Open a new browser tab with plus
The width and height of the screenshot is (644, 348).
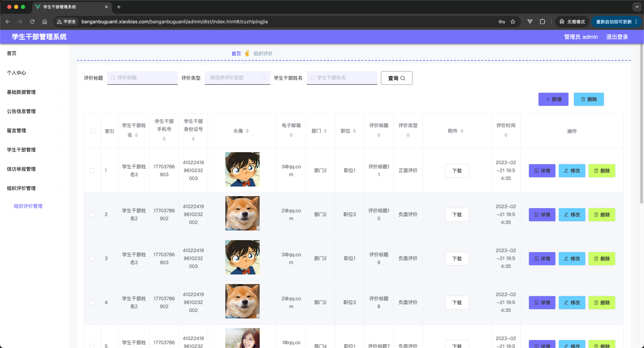(x=119, y=7)
